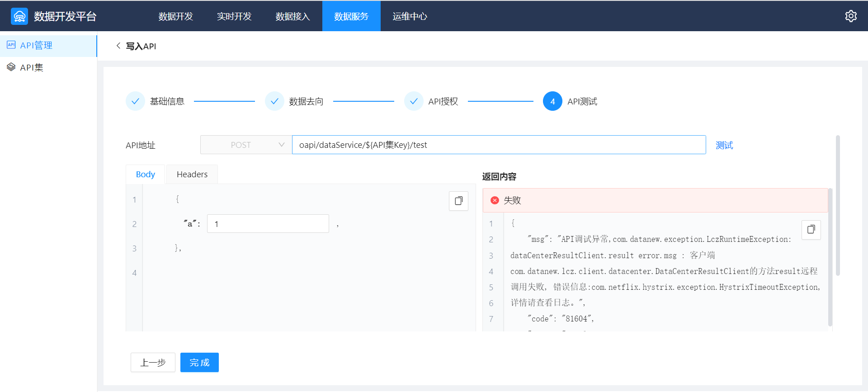
Task: Click the API集 layers icon
Action: [x=11, y=67]
